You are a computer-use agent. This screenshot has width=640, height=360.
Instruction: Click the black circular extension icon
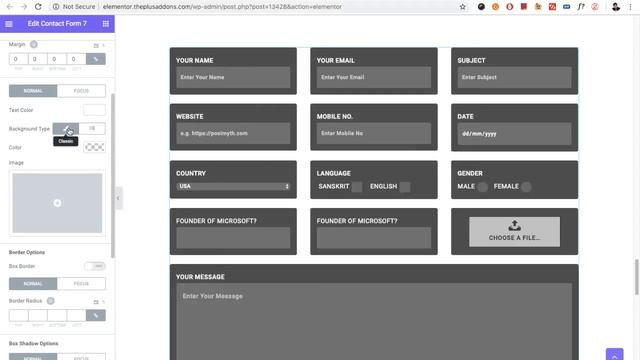pyautogui.click(x=481, y=7)
